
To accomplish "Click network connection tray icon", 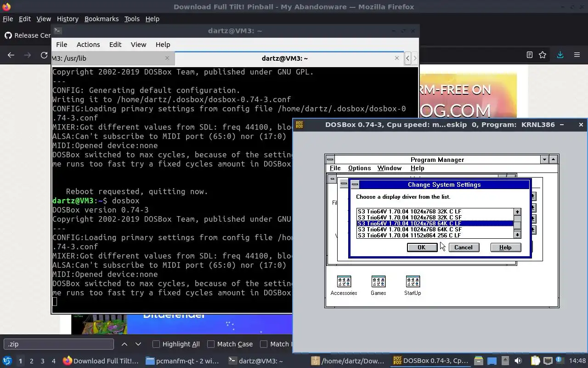I will [x=548, y=361].
